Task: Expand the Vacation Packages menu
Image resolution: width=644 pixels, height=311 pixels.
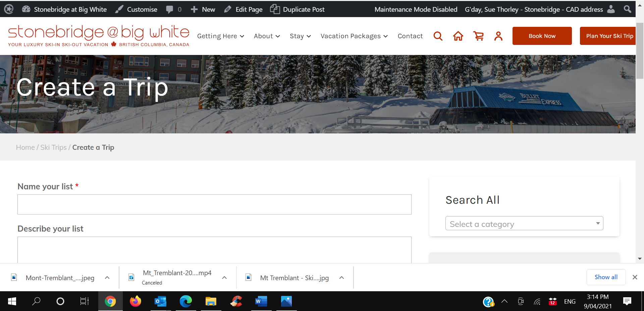Action: coord(354,36)
